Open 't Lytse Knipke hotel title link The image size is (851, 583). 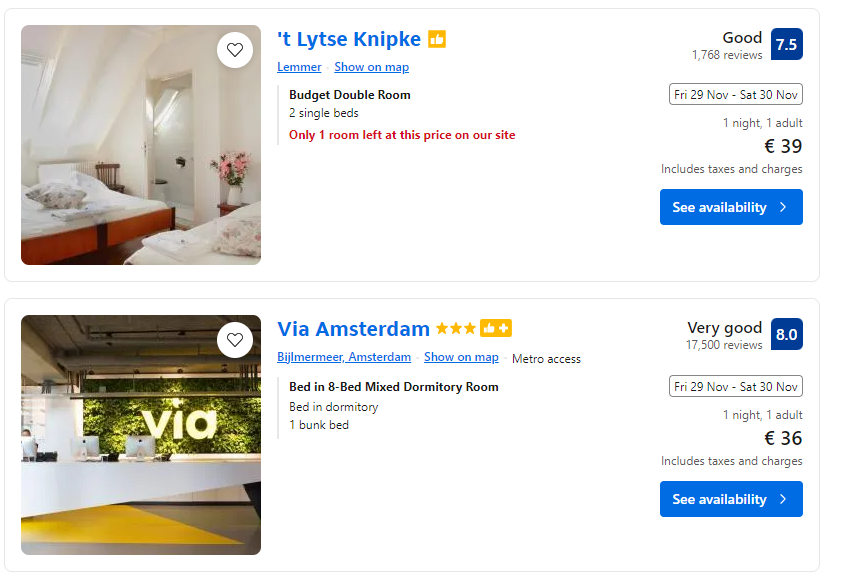[349, 40]
